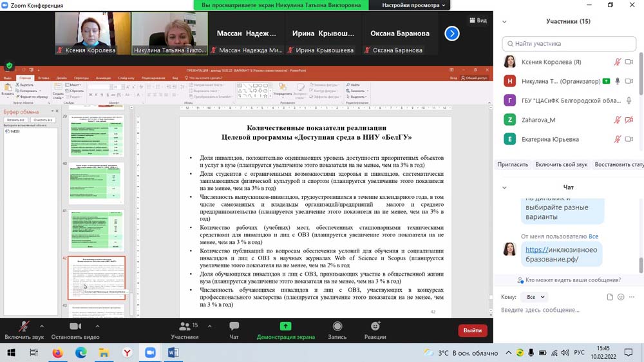This screenshot has width=644, height=362.
Task: Expand participants options arrow in Zoom toolbar
Action: [x=209, y=327]
